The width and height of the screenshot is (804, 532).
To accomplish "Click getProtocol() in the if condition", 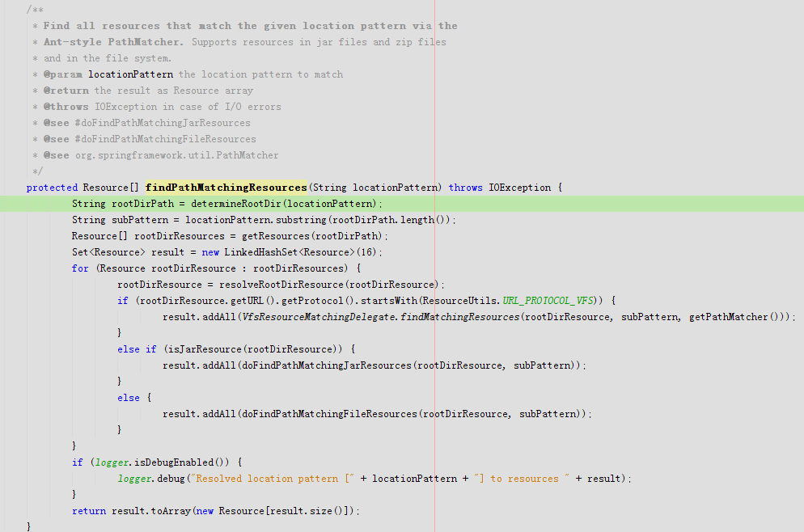I will pos(319,301).
